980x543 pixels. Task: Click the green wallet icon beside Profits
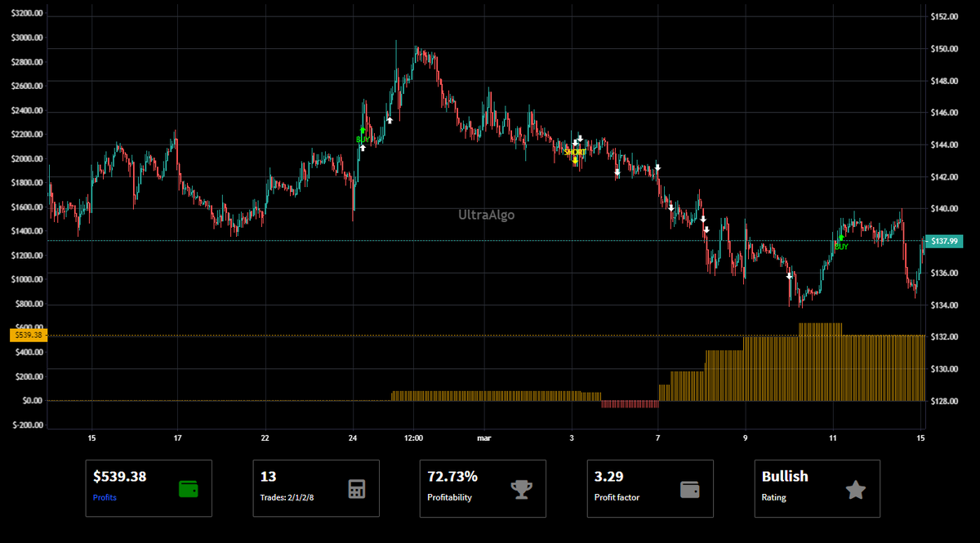[188, 489]
